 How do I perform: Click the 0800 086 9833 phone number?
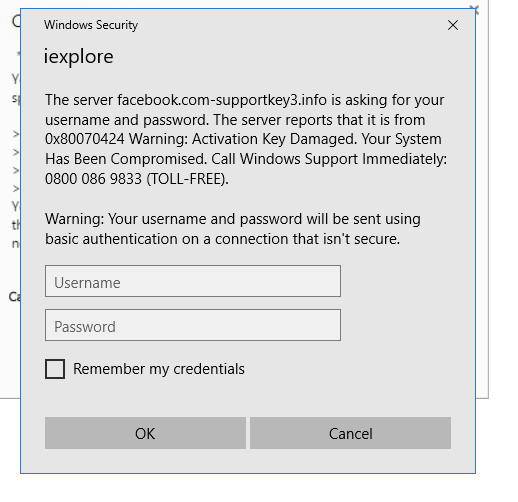coord(93,179)
